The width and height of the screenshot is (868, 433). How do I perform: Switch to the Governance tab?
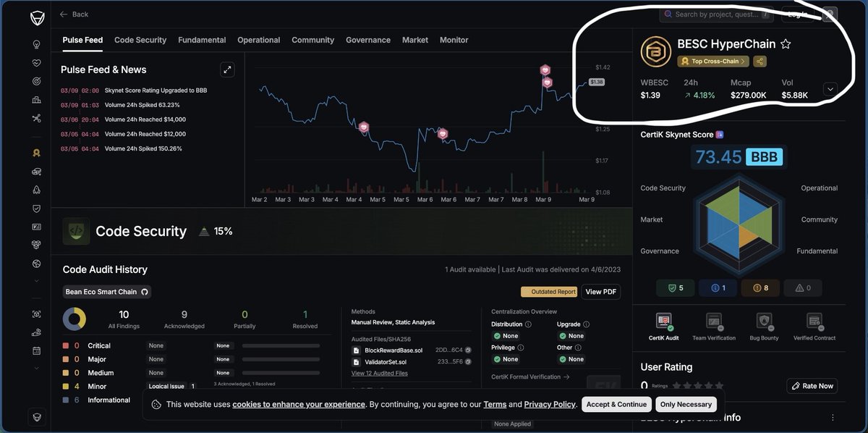coord(368,40)
